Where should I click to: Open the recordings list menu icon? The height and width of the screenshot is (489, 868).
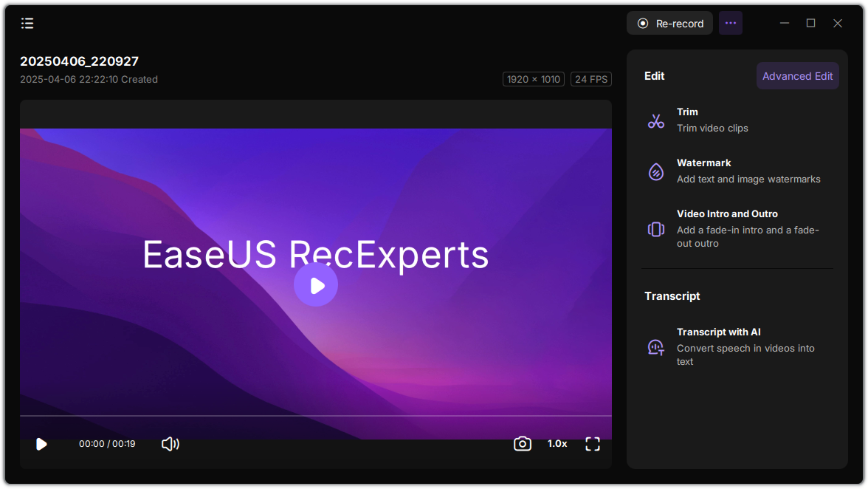click(27, 23)
